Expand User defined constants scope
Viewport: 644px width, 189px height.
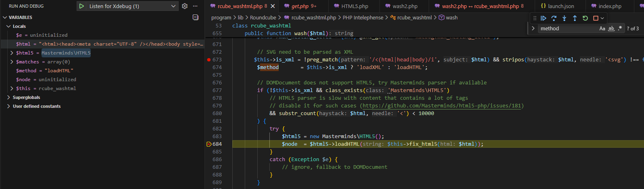tap(8, 106)
